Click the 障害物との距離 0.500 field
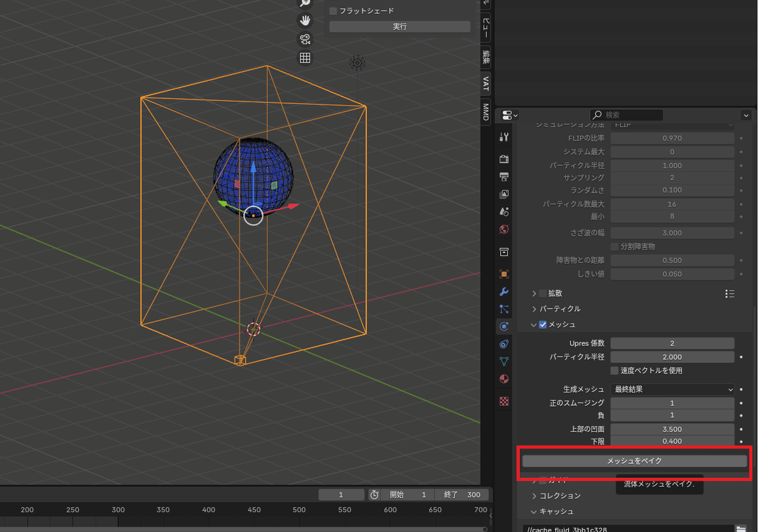Screen dimensions: 758x532 point(672,260)
